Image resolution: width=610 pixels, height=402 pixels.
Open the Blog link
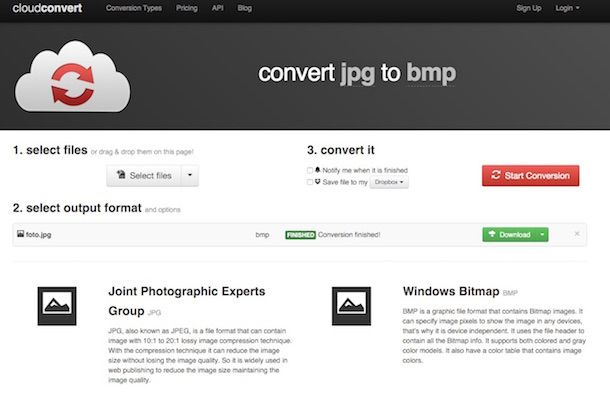(245, 8)
